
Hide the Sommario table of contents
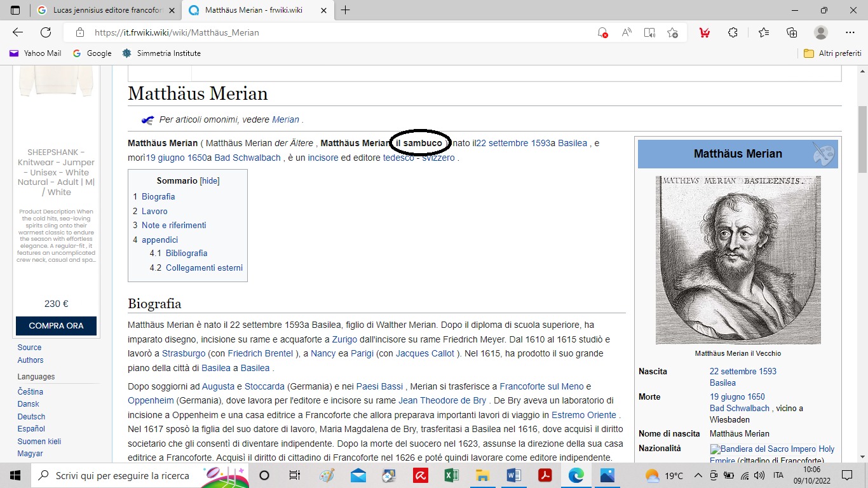(210, 181)
